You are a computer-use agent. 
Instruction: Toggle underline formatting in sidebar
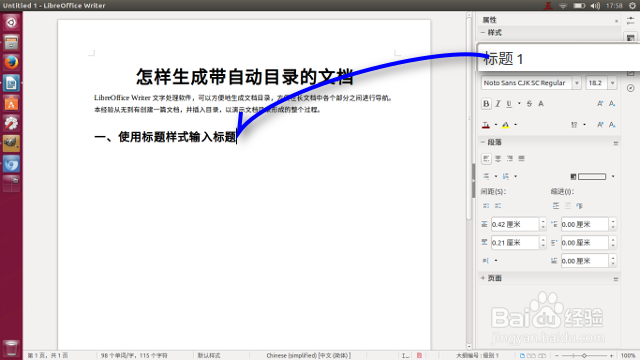click(509, 104)
